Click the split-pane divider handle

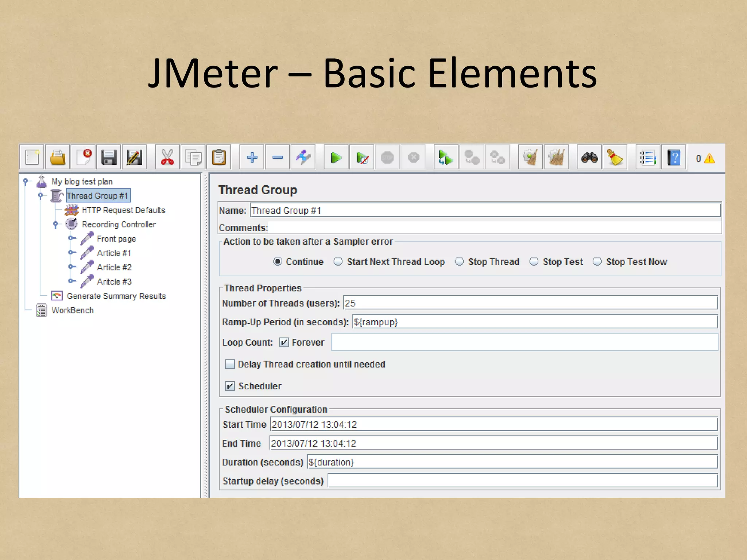[205, 335]
